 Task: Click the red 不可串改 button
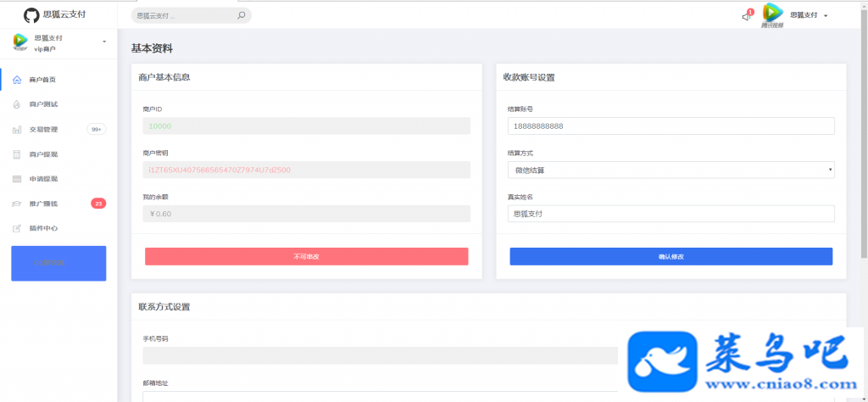click(x=307, y=256)
